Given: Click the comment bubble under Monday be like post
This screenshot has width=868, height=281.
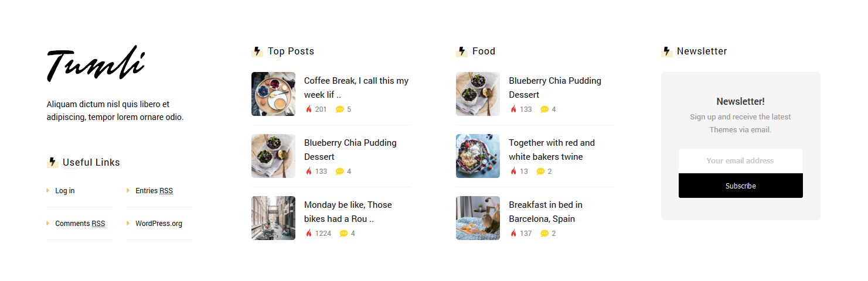Looking at the screenshot, I should point(343,233).
